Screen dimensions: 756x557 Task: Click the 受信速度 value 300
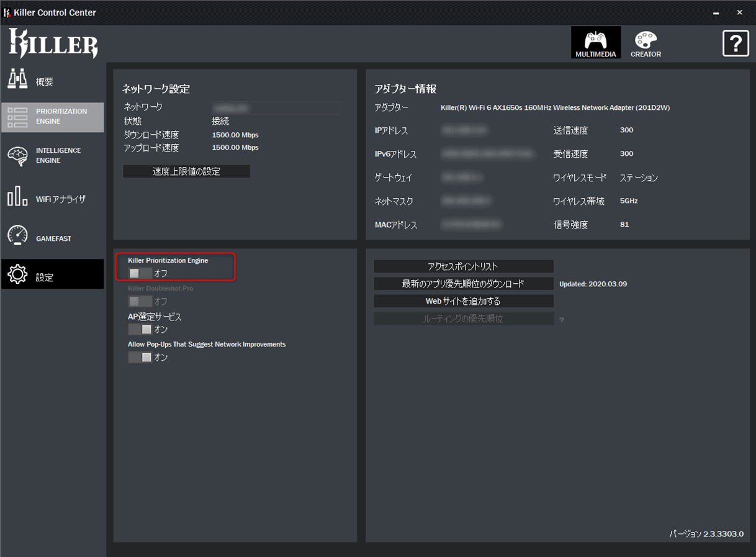pos(626,154)
